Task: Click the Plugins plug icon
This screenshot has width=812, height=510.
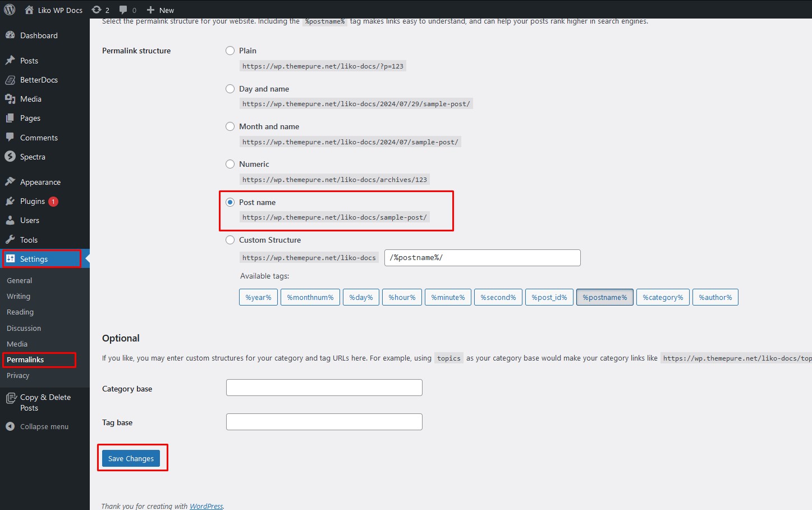Action: click(10, 201)
